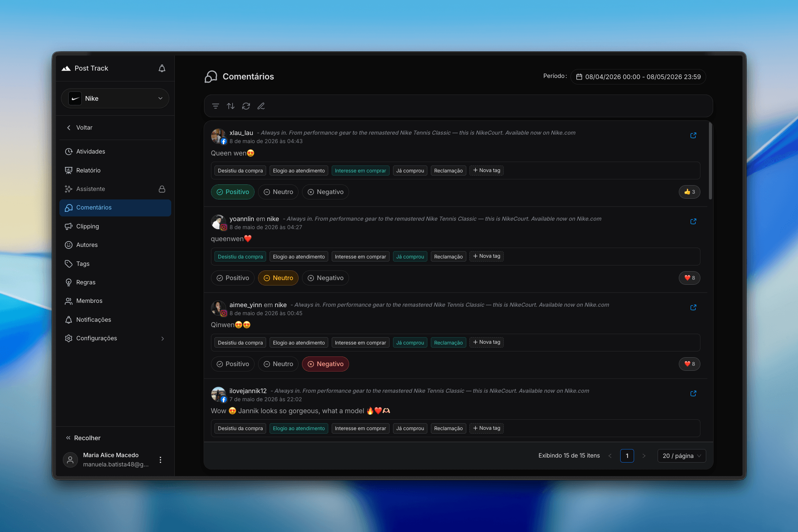Screen dimensions: 798x532
Task: Open xlau_lau comment in external link
Action: pos(693,135)
